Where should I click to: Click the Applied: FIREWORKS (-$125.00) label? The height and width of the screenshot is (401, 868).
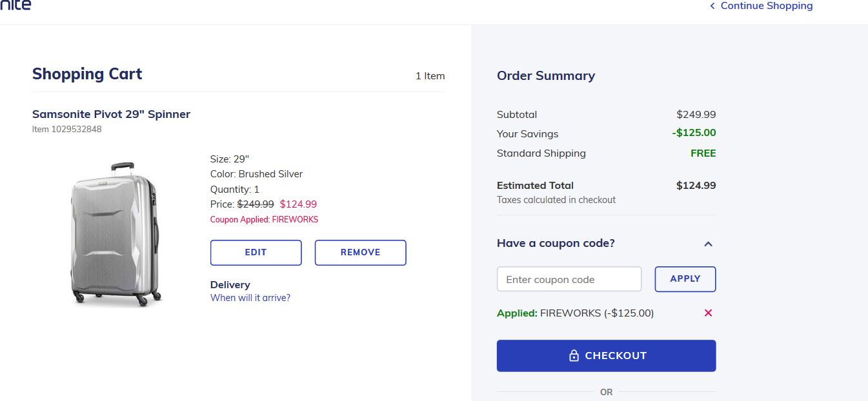click(x=575, y=313)
